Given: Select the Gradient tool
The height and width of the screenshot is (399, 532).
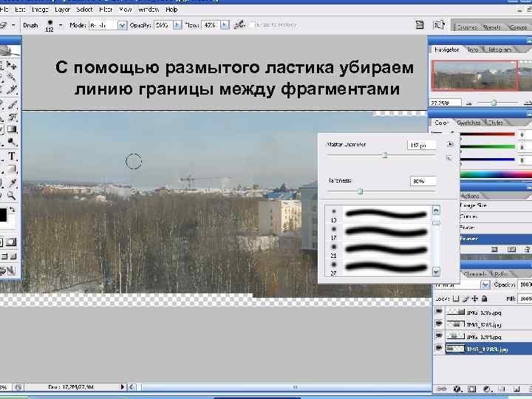Looking at the screenshot, I should (13, 129).
